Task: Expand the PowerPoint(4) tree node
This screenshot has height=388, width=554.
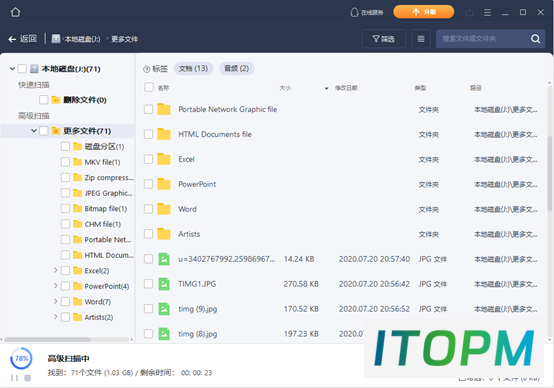Action: (x=55, y=286)
